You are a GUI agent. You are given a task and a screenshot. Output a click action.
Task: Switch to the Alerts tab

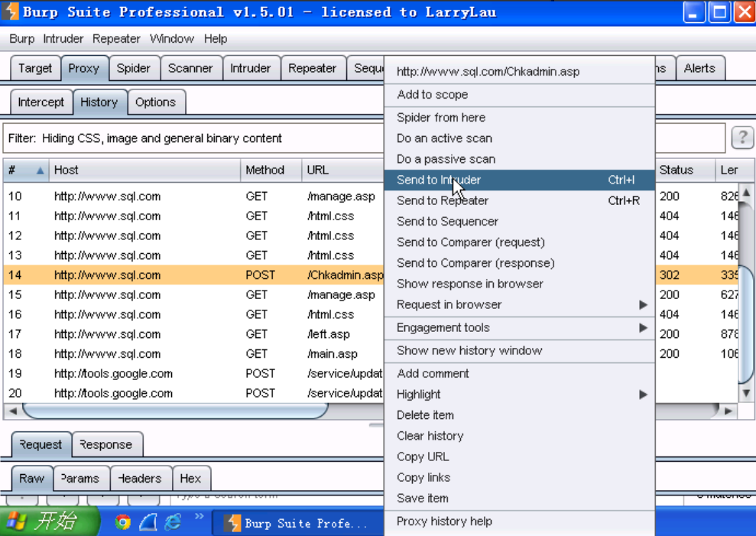click(699, 68)
